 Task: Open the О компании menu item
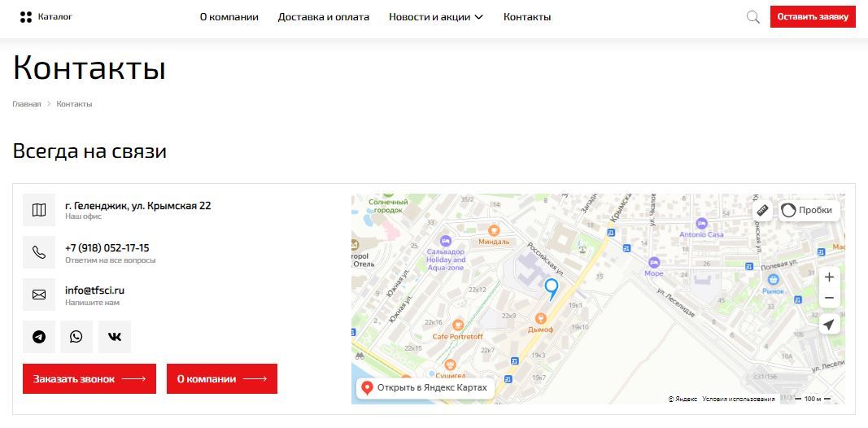click(x=229, y=17)
